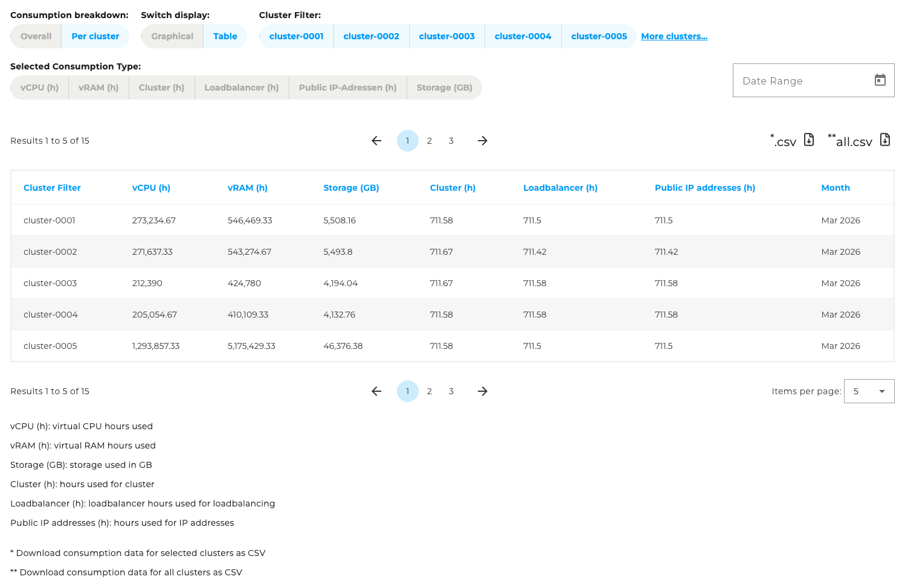Image resolution: width=905 pixels, height=588 pixels.
Task: Go to next page in top pagination
Action: tap(482, 141)
